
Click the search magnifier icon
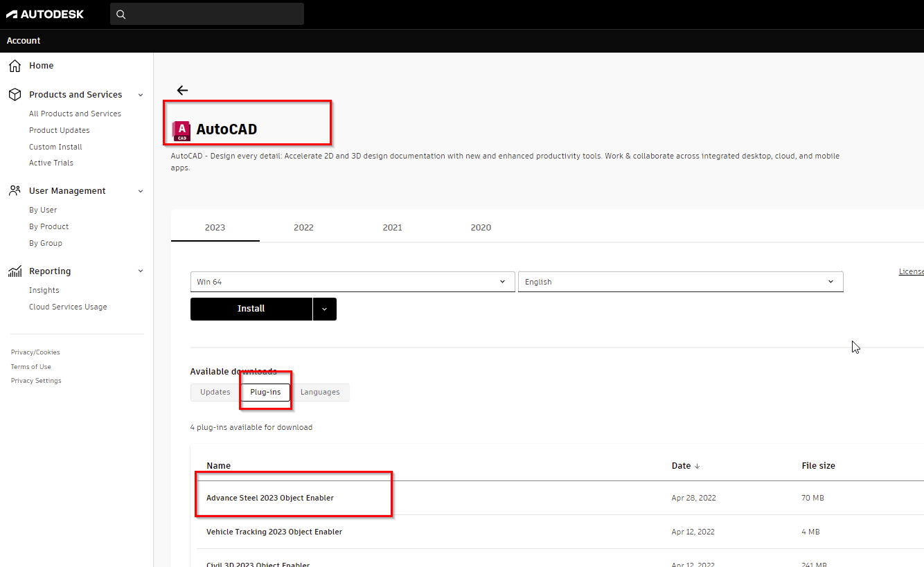point(121,15)
